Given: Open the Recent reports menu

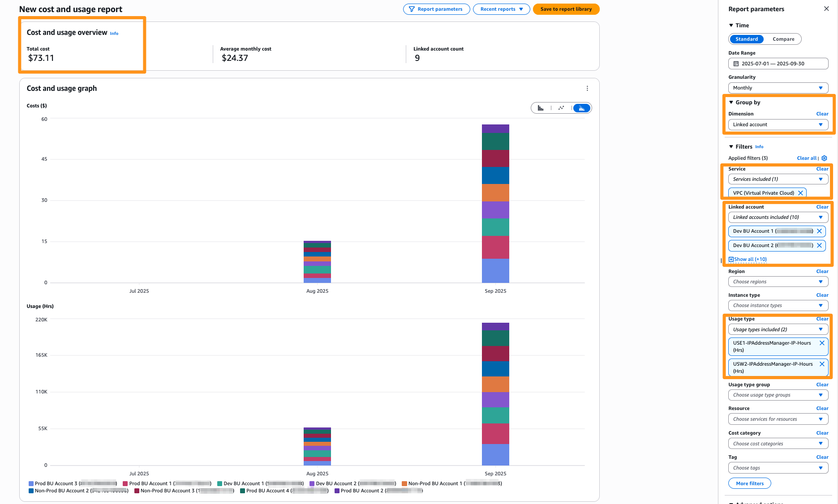Looking at the screenshot, I should pyautogui.click(x=501, y=9).
